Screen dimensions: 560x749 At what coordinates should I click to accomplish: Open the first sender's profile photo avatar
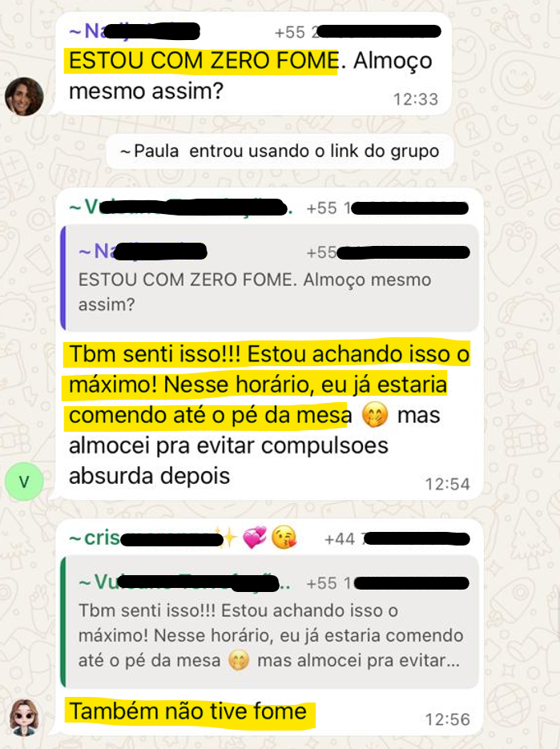(24, 96)
